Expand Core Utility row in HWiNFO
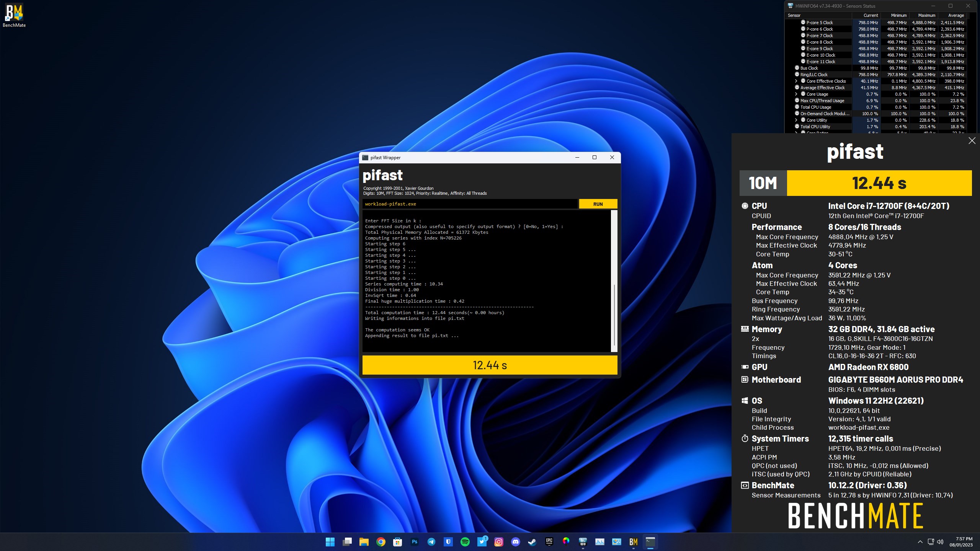 coord(796,120)
